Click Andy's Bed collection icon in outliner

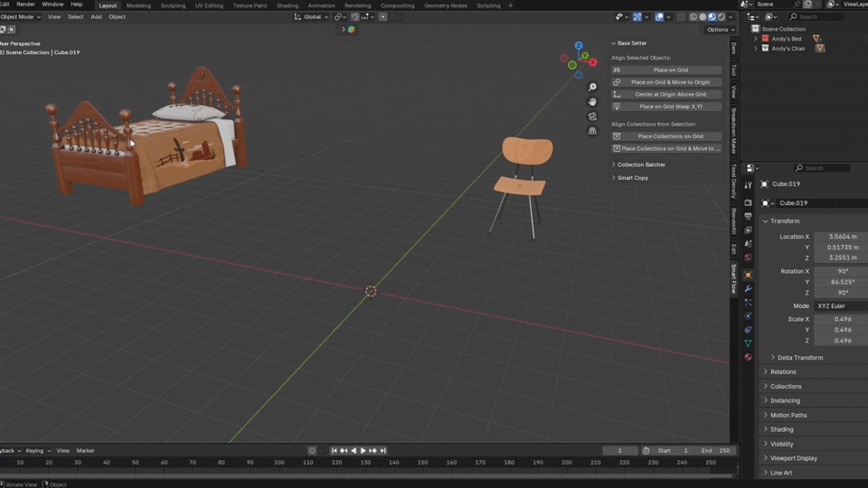pyautogui.click(x=765, y=39)
